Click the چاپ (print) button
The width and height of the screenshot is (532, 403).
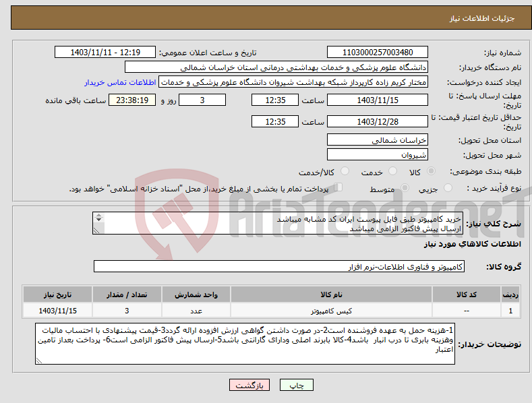tap(296, 385)
